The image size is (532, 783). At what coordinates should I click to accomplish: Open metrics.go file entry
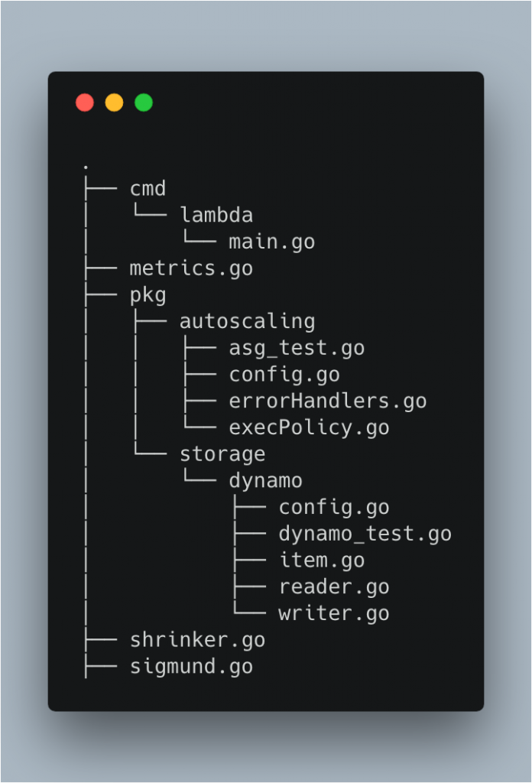(x=191, y=268)
